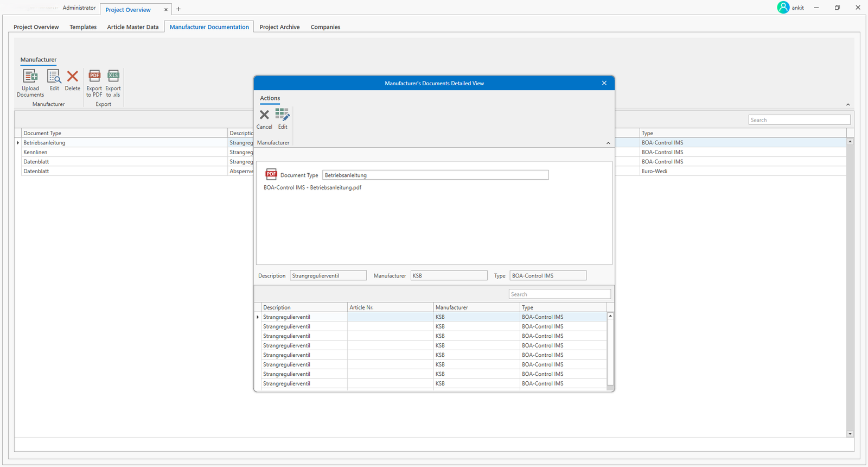The image size is (868, 467).
Task: Export the list to PDF
Action: coord(94,77)
